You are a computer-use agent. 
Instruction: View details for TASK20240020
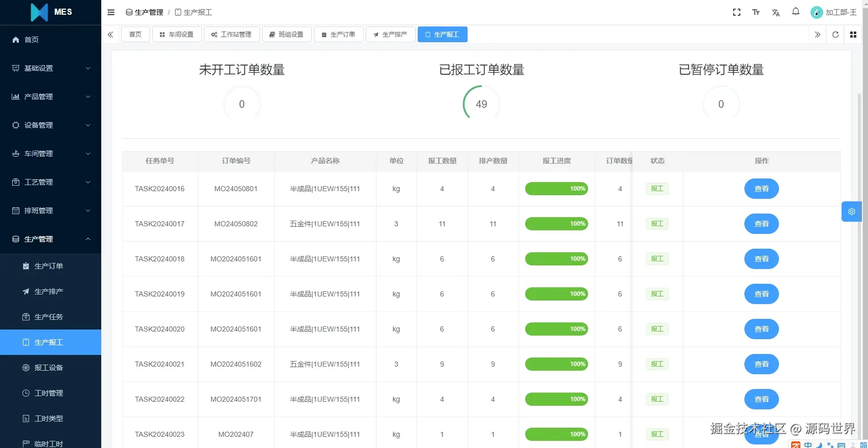761,329
